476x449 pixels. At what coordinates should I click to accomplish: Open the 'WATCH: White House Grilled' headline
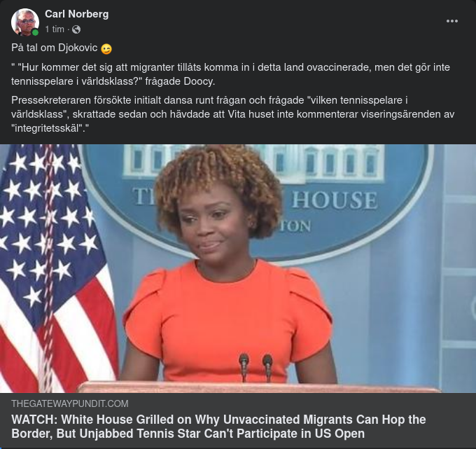(x=218, y=427)
